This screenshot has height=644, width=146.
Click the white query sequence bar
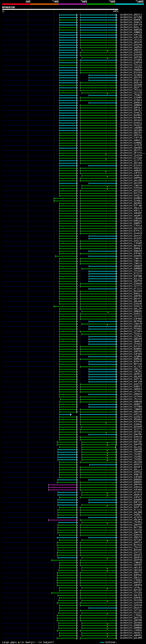point(60,9)
